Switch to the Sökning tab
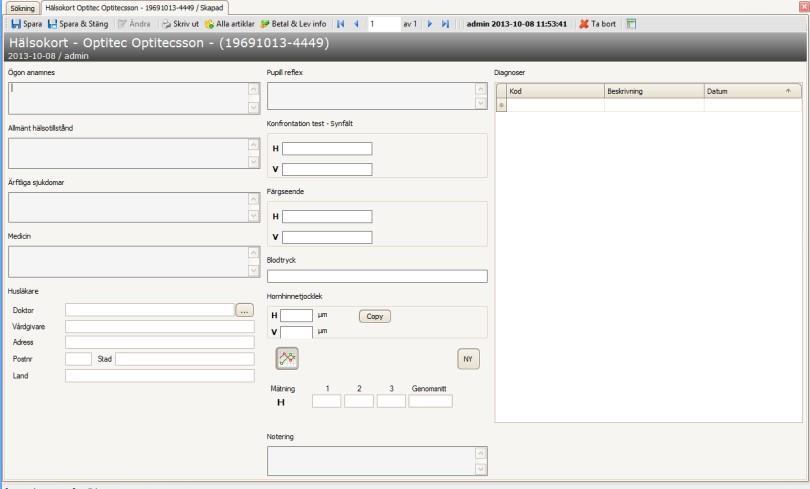Screen dimensions: 810x489 point(22,8)
